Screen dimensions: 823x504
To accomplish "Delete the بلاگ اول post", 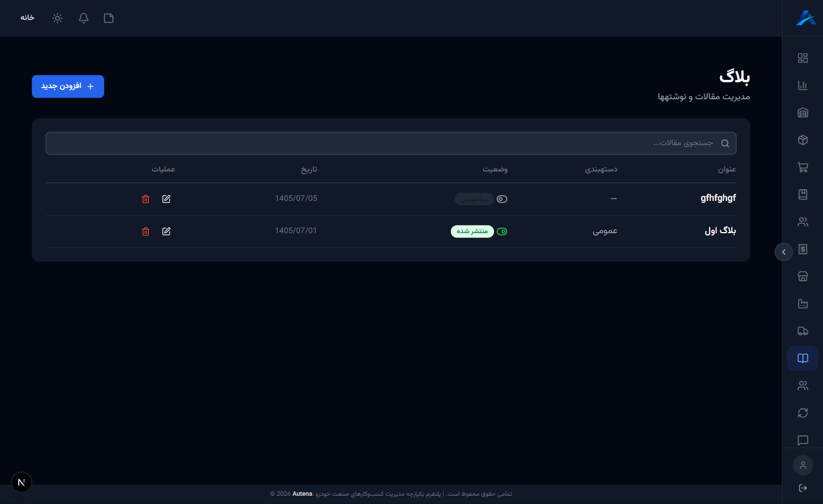I will pos(146,231).
